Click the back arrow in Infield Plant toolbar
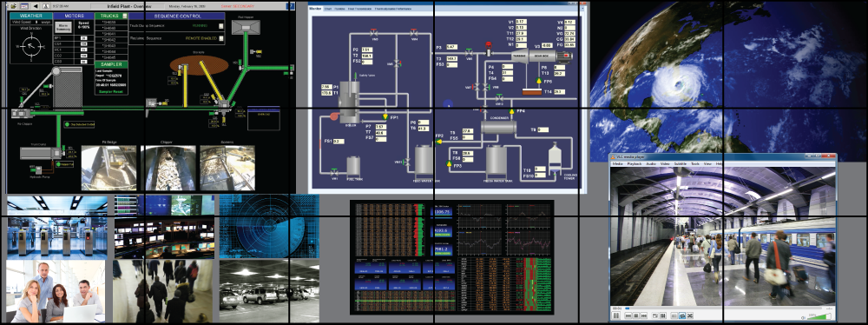This screenshot has width=868, height=325. (36, 6)
